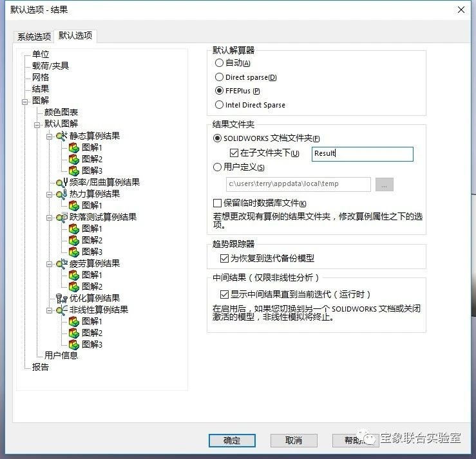
Task: Click the 热力算例结果 thermometer icon
Action: point(62,194)
